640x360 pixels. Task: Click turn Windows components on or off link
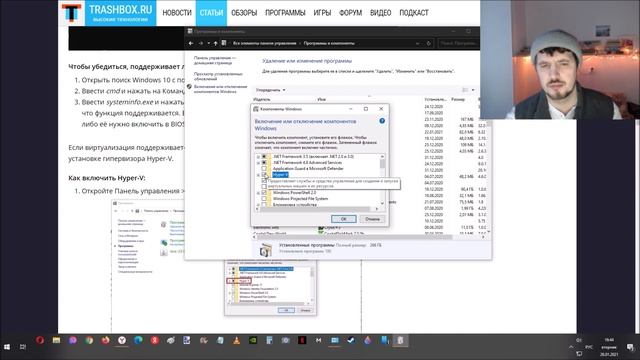(x=220, y=89)
